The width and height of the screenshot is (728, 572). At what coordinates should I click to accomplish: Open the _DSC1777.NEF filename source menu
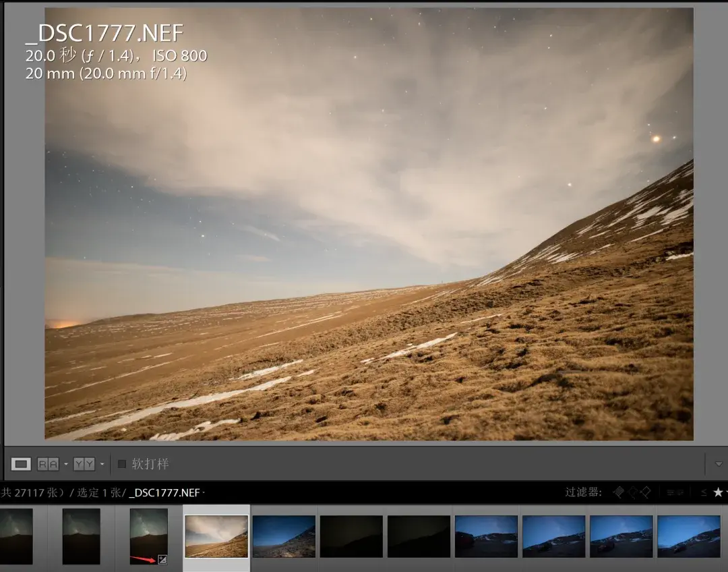coord(166,492)
